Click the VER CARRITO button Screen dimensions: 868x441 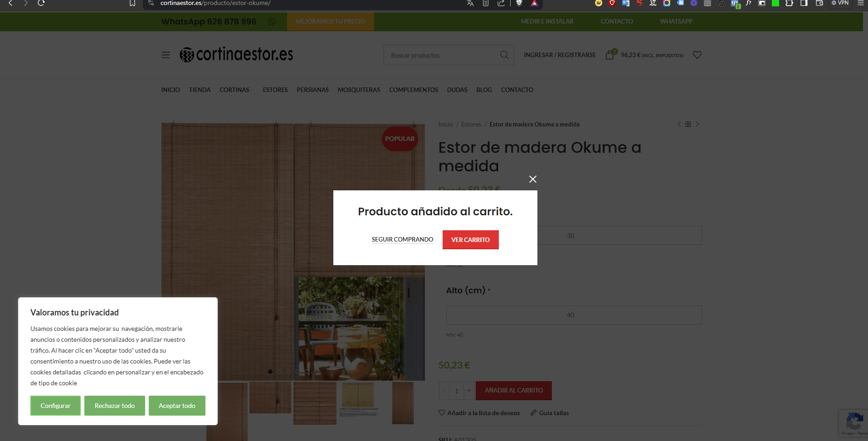tap(470, 240)
